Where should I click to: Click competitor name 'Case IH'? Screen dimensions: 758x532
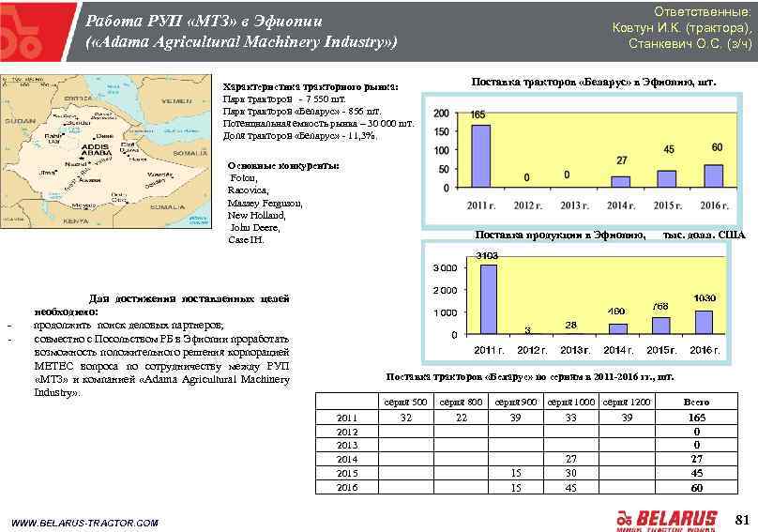[x=246, y=240]
